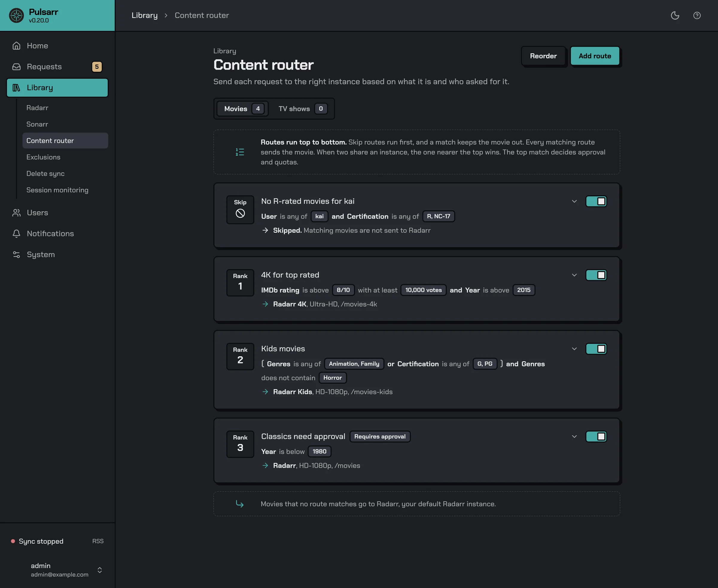The image size is (718, 588).
Task: Click the Reorder button
Action: point(543,56)
